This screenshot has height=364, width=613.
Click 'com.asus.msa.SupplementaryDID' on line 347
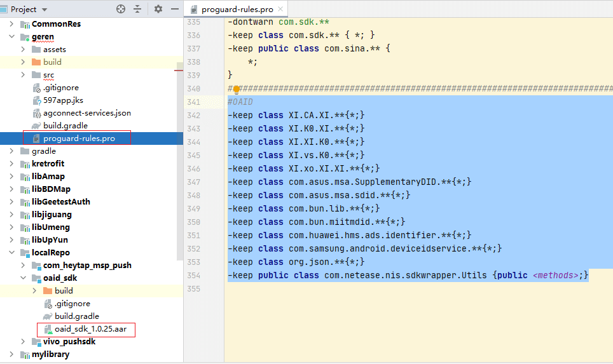[x=362, y=182]
